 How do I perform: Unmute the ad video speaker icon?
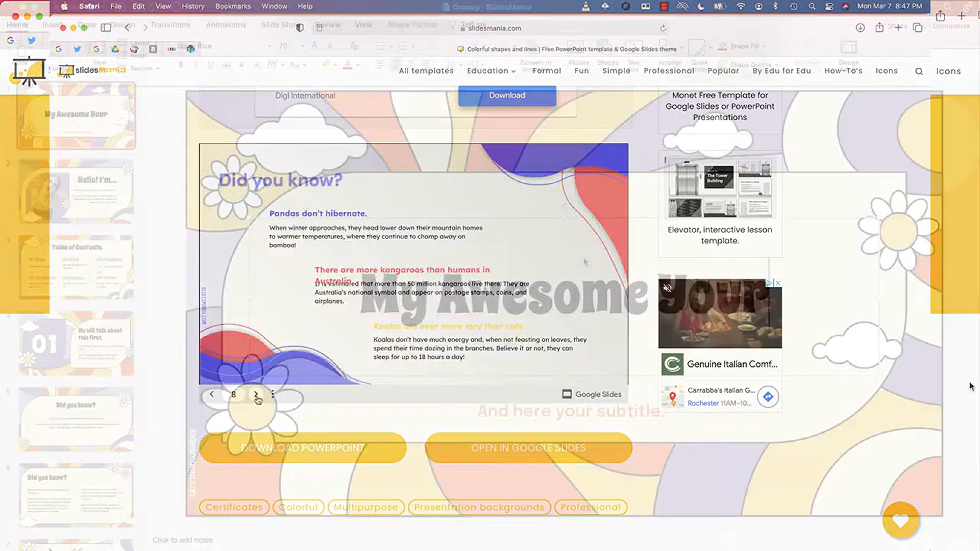pos(667,288)
